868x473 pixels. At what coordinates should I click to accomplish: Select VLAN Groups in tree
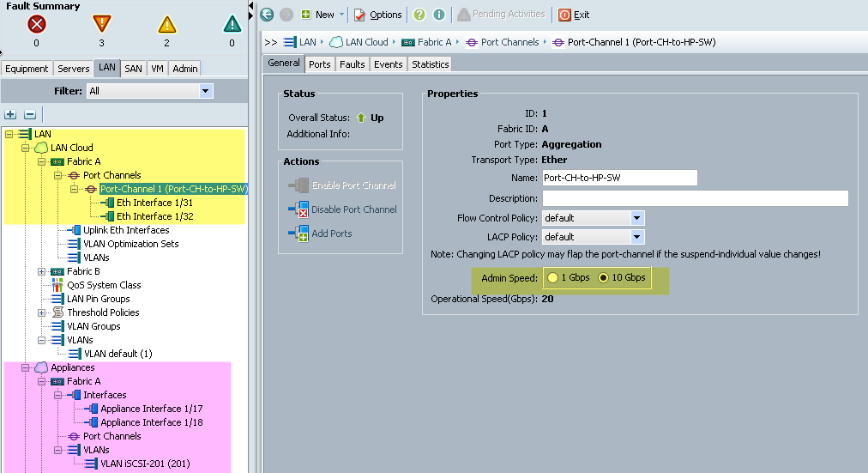pos(93,326)
